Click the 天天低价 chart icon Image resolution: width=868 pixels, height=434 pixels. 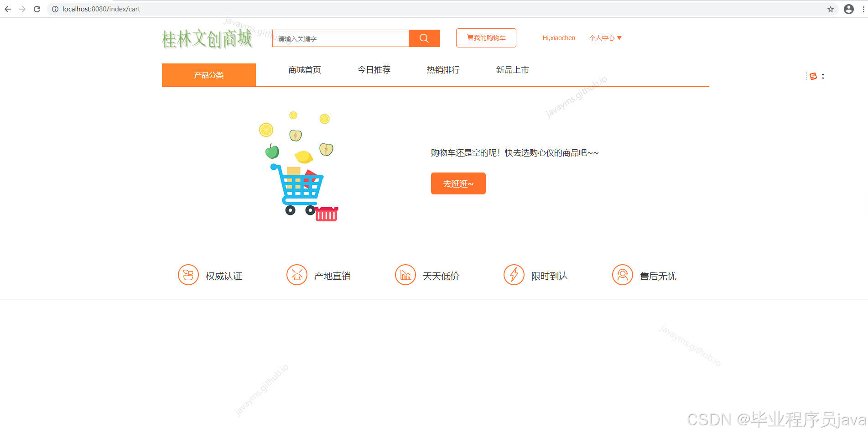click(x=405, y=275)
